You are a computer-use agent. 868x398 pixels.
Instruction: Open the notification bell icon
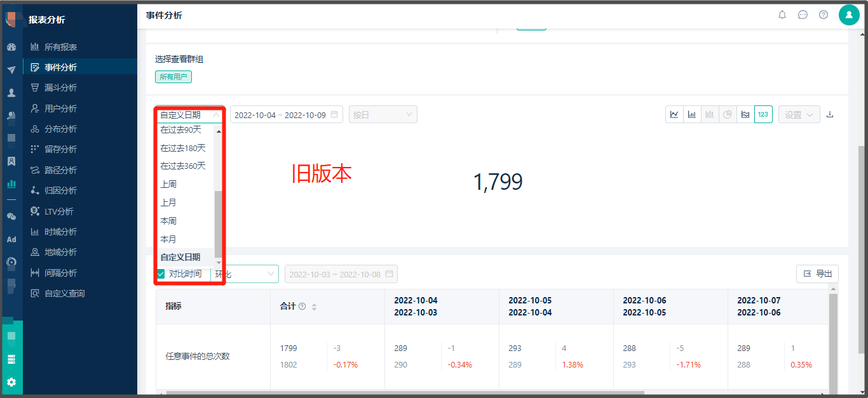pos(782,15)
